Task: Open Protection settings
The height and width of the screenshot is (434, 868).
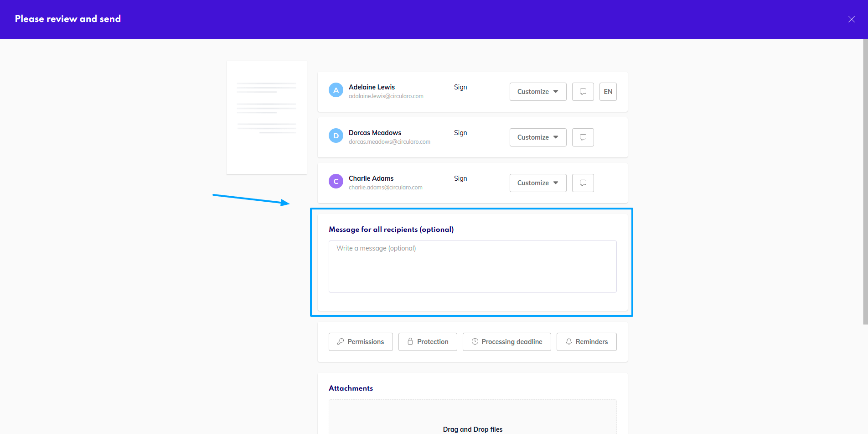Action: tap(428, 342)
